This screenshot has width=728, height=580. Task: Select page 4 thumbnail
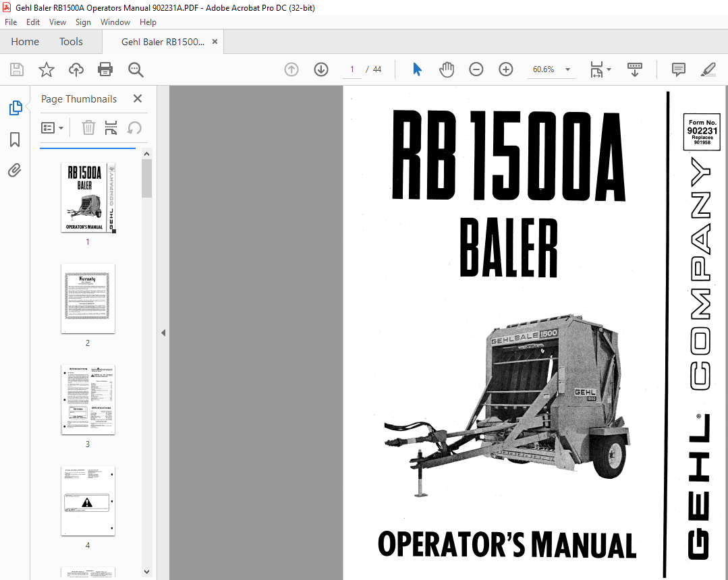coord(88,500)
